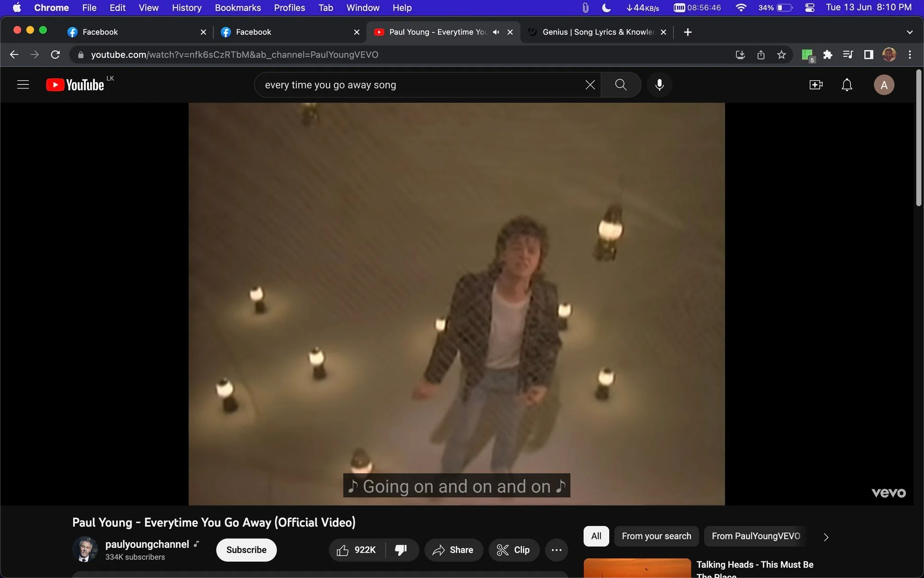Click the Share button

pyautogui.click(x=453, y=550)
